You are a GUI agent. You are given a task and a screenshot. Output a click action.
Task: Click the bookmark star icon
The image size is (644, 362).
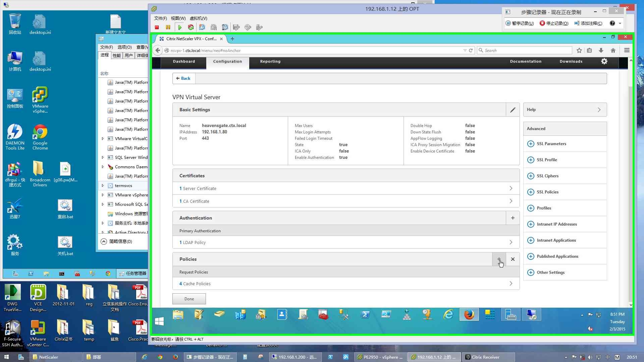[579, 50]
